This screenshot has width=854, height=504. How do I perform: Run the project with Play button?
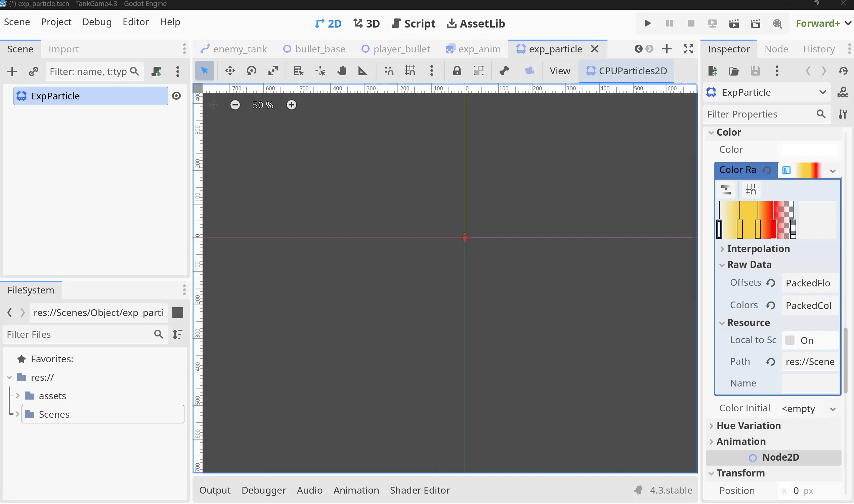(x=647, y=23)
